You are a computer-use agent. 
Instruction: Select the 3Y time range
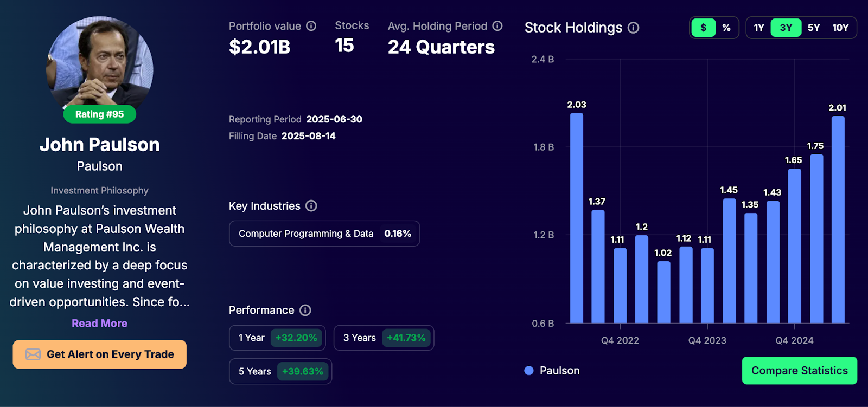pos(786,28)
